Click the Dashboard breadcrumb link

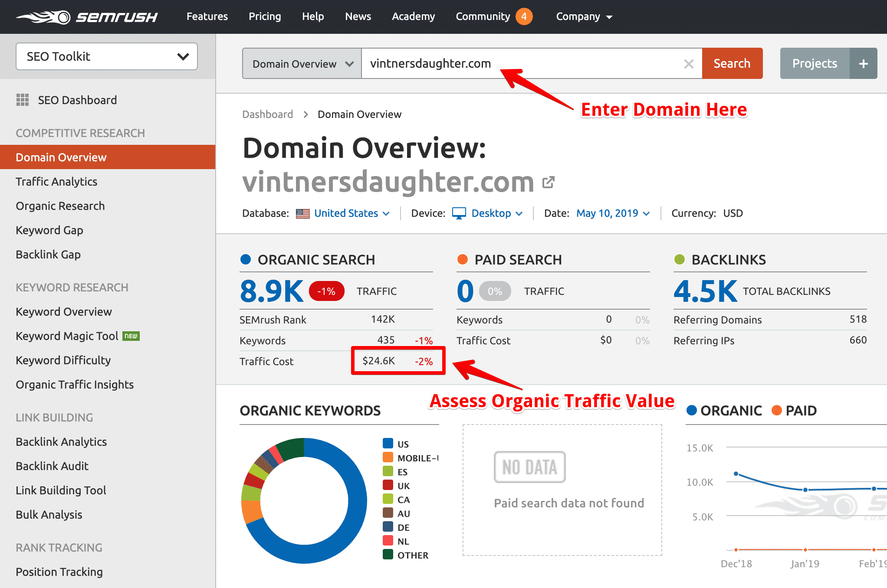(x=267, y=114)
